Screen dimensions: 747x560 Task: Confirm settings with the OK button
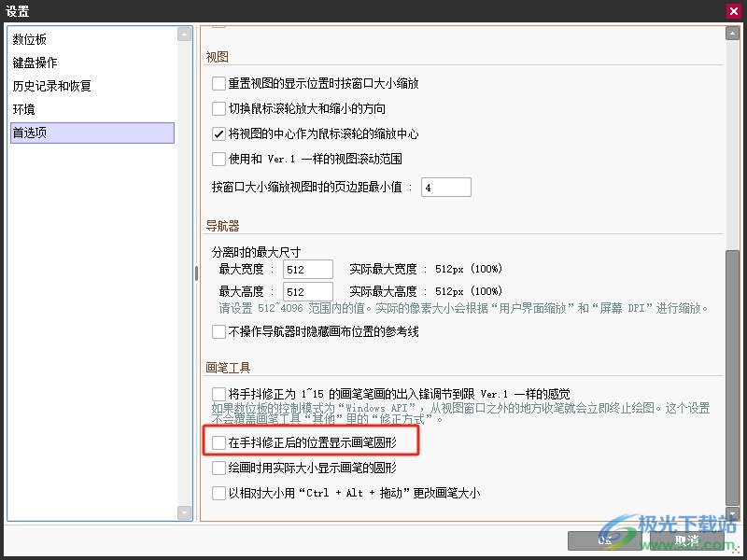[x=606, y=540]
